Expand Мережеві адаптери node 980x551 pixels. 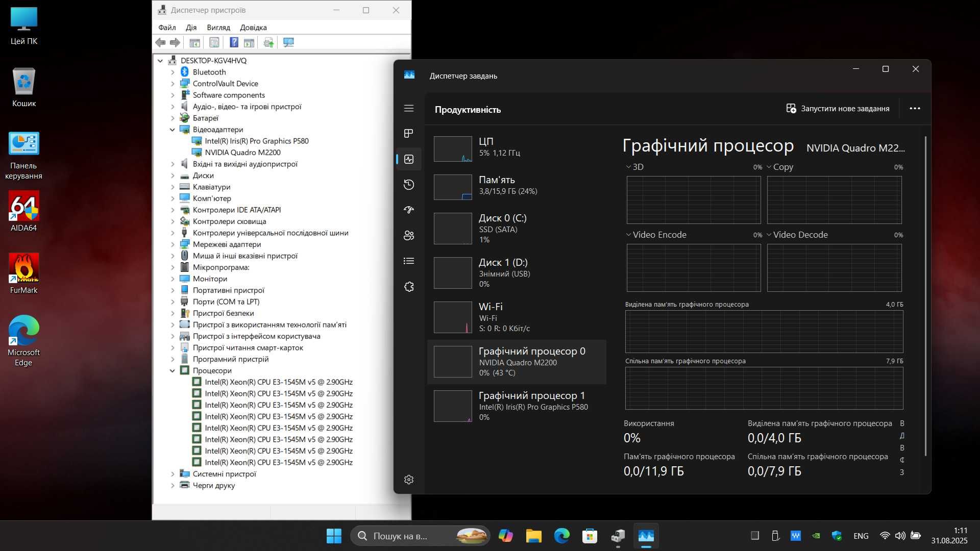[x=173, y=244]
